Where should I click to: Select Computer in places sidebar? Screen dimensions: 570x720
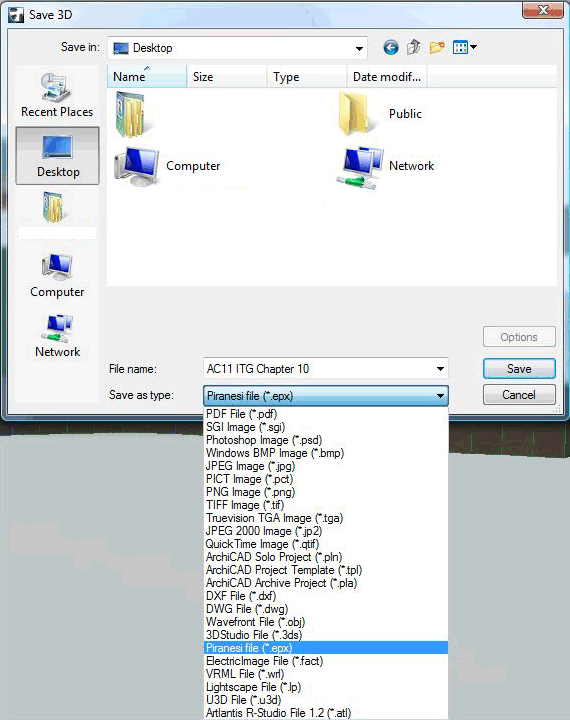pos(57,275)
